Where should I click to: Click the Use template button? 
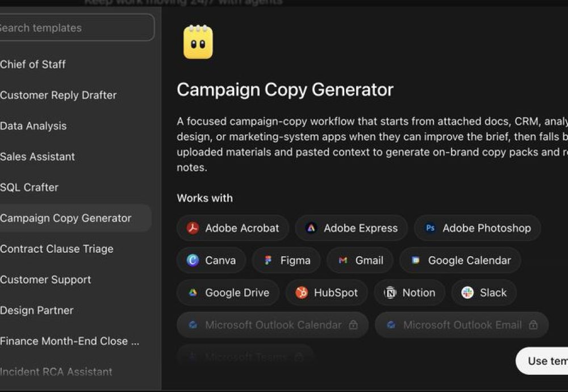(x=542, y=361)
